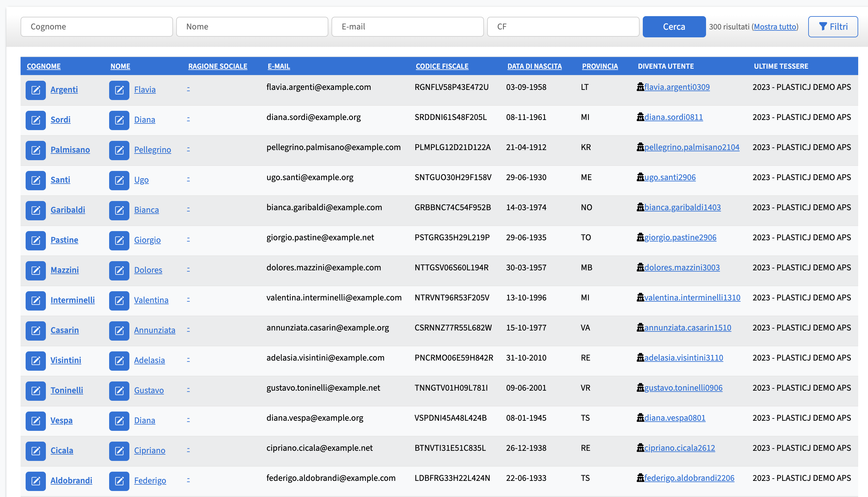The height and width of the screenshot is (497, 868).
Task: Open user link diana.sordi0811
Action: click(673, 117)
